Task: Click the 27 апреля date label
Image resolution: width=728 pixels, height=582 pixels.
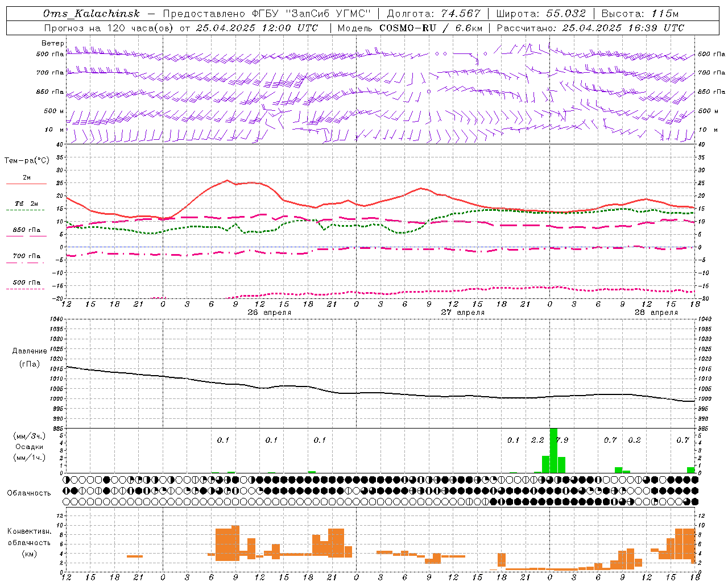Action: [x=463, y=313]
